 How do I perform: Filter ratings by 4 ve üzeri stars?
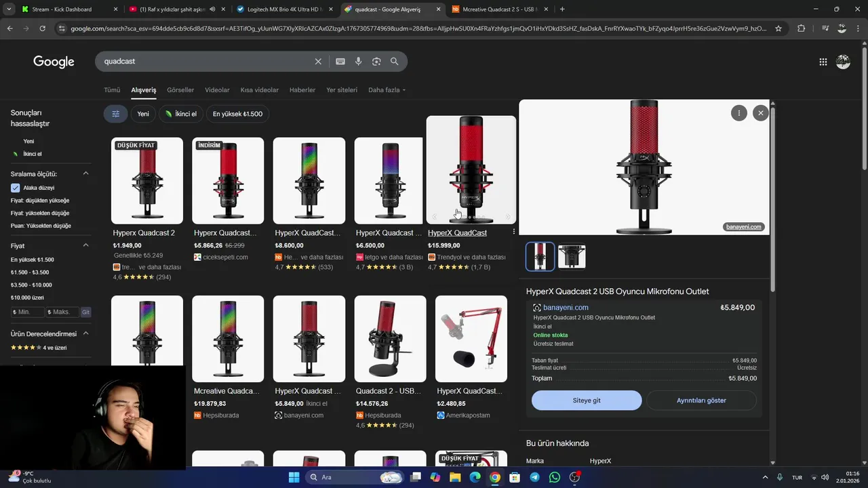(39, 348)
